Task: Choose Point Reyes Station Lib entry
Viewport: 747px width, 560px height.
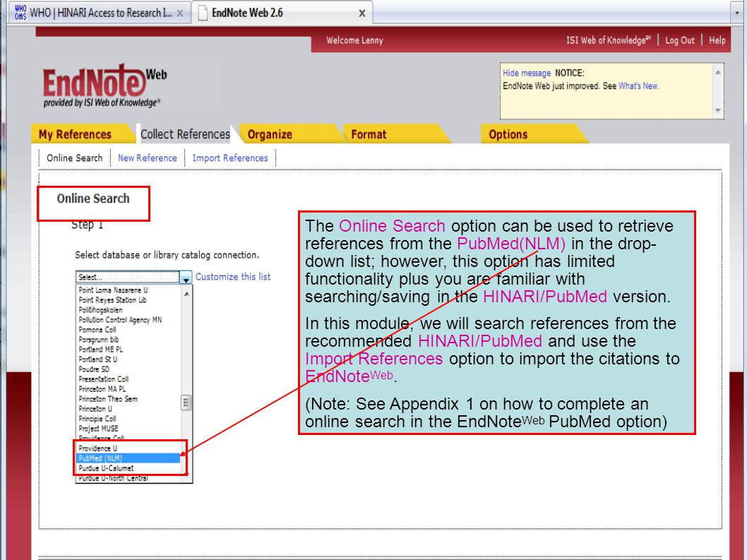Action: click(x=112, y=300)
